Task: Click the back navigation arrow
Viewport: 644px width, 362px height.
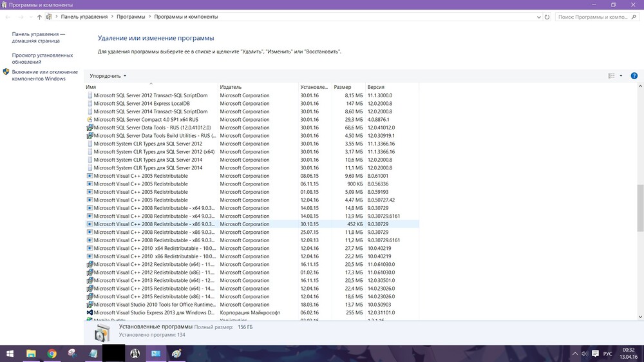Action: pos(8,17)
